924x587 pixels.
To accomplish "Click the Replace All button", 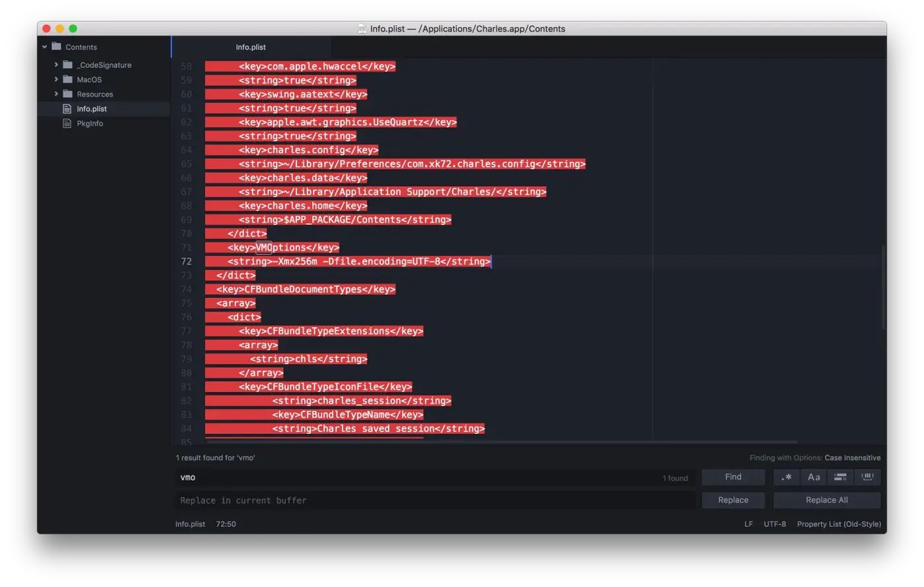I will click(827, 500).
